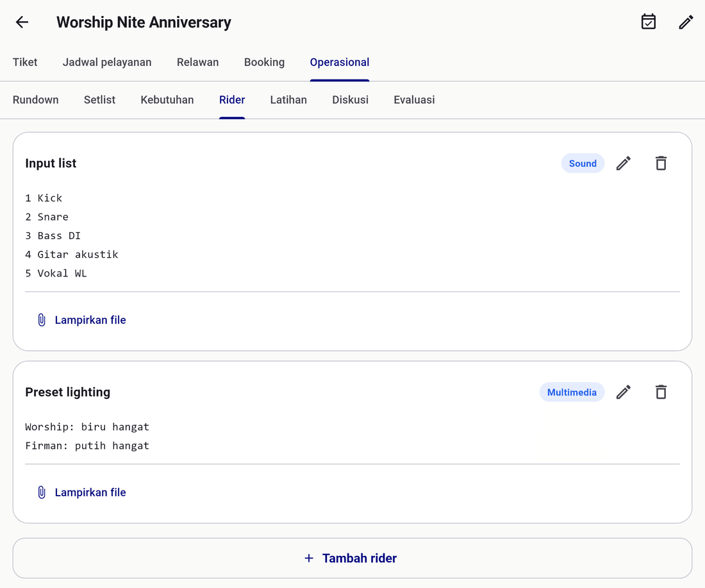Viewport: 705px width, 588px height.
Task: Open the calendar check icon in header
Action: click(x=649, y=22)
